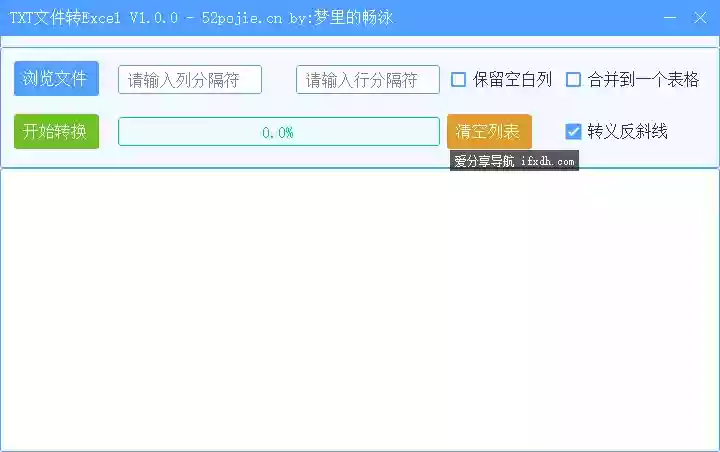Start conversion with 开始转换 button
The height and width of the screenshot is (452, 720).
[x=56, y=131]
